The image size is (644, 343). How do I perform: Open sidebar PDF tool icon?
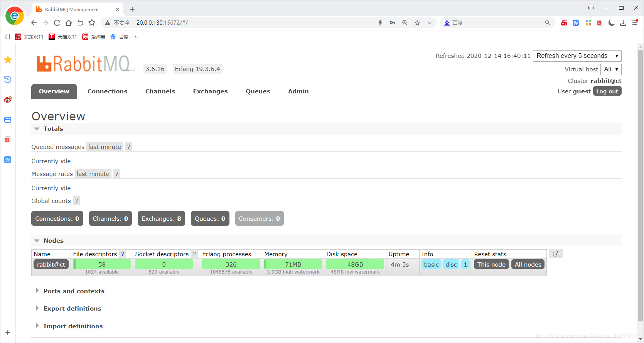coord(8,140)
